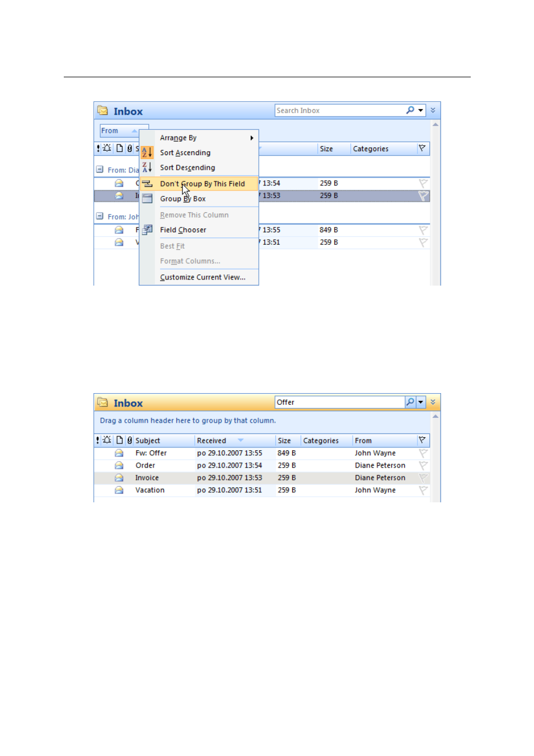Flag the 849 B grouped message at 13:55
The height and width of the screenshot is (756, 534).
[x=423, y=230]
